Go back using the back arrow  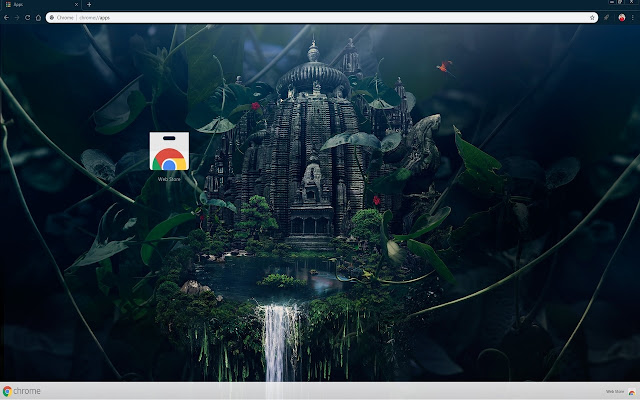point(6,18)
